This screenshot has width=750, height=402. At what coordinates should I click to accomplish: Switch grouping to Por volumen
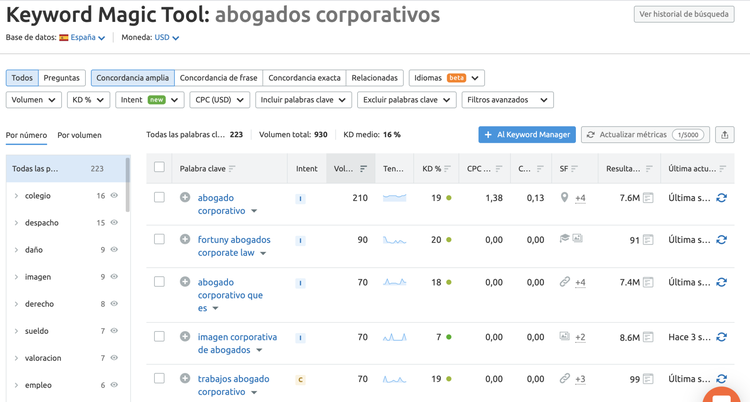point(79,135)
